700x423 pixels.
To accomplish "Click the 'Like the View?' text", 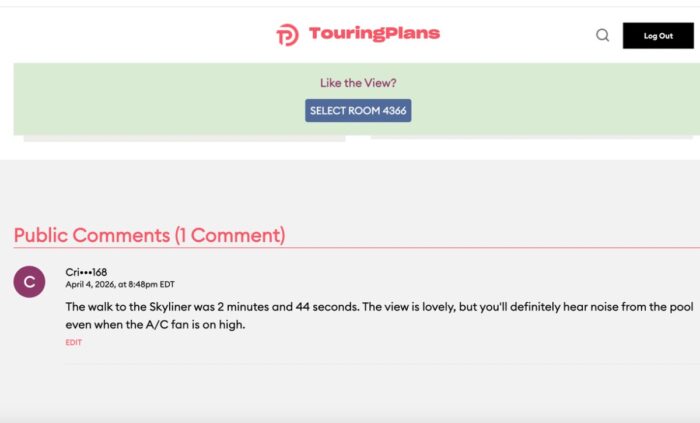I will [x=358, y=83].
